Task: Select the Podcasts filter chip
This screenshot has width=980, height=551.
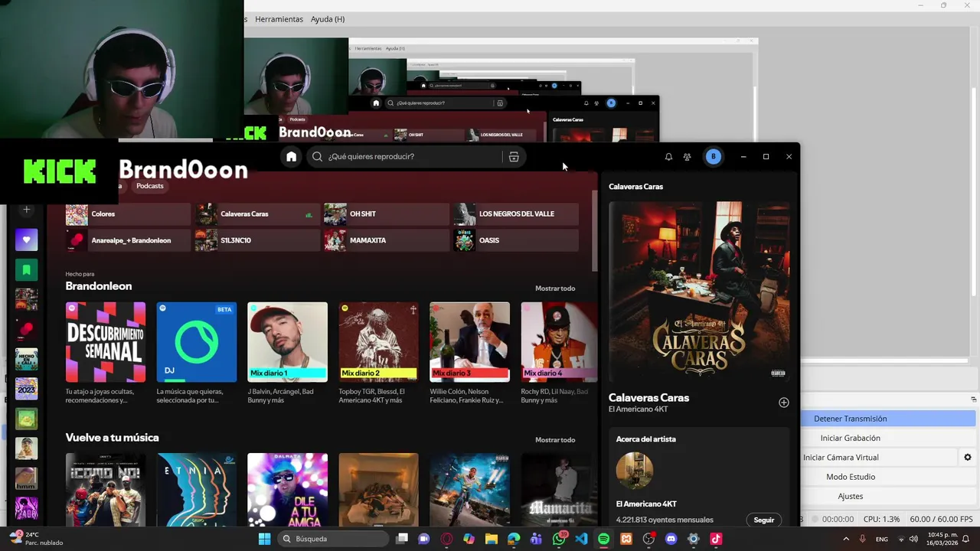Action: [x=150, y=186]
